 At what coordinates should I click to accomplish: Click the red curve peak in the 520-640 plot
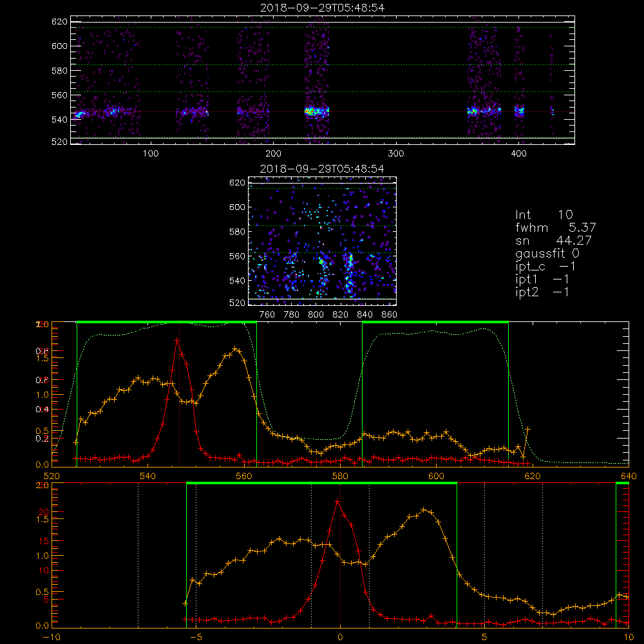pos(177,341)
